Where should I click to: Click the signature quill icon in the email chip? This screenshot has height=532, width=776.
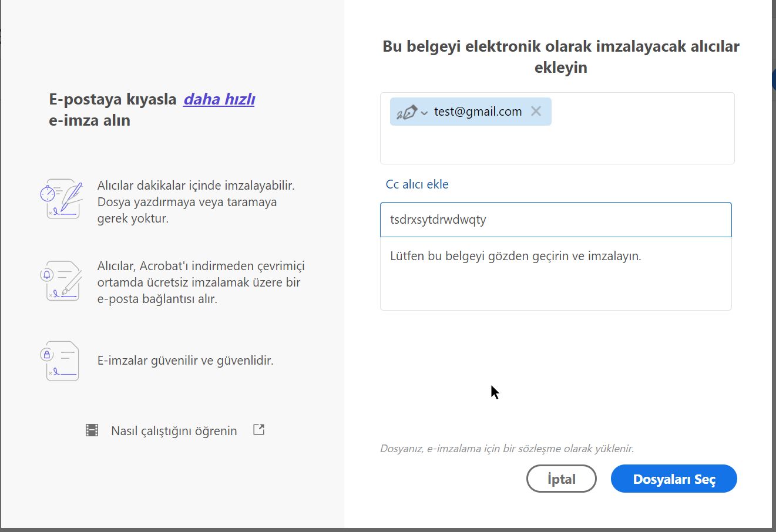point(407,111)
